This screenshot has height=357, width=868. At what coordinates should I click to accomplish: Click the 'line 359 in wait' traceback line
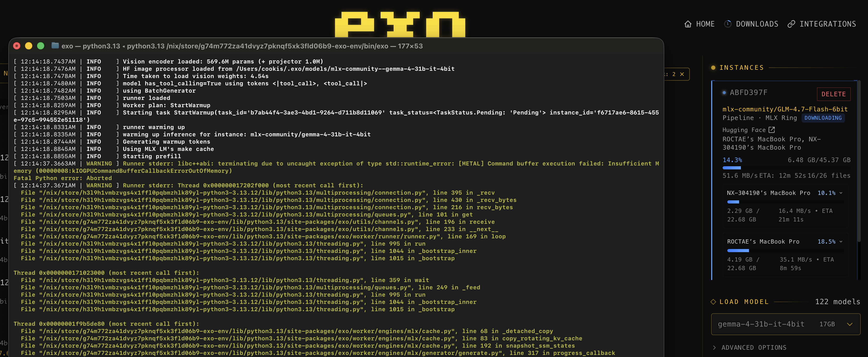pyautogui.click(x=225, y=280)
